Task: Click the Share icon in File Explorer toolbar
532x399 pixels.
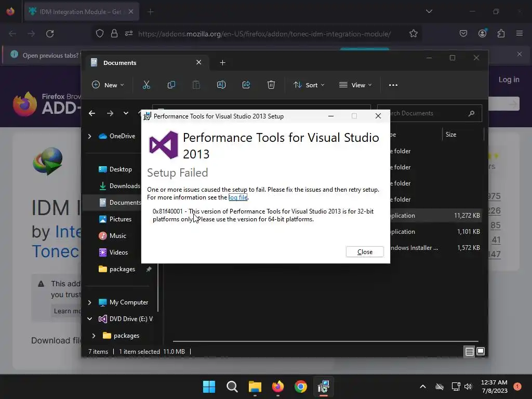Action: tap(246, 85)
